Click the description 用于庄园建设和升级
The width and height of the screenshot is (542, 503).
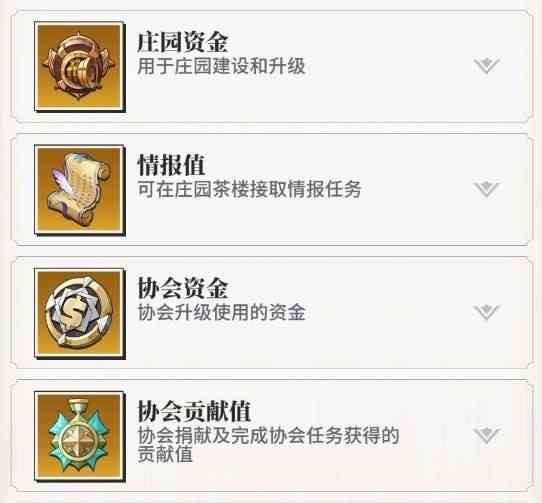point(221,66)
